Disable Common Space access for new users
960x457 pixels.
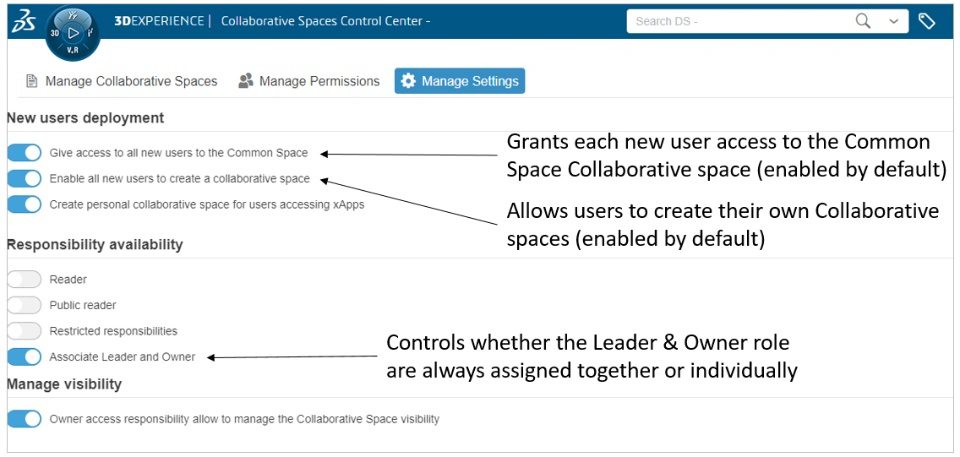point(24,153)
